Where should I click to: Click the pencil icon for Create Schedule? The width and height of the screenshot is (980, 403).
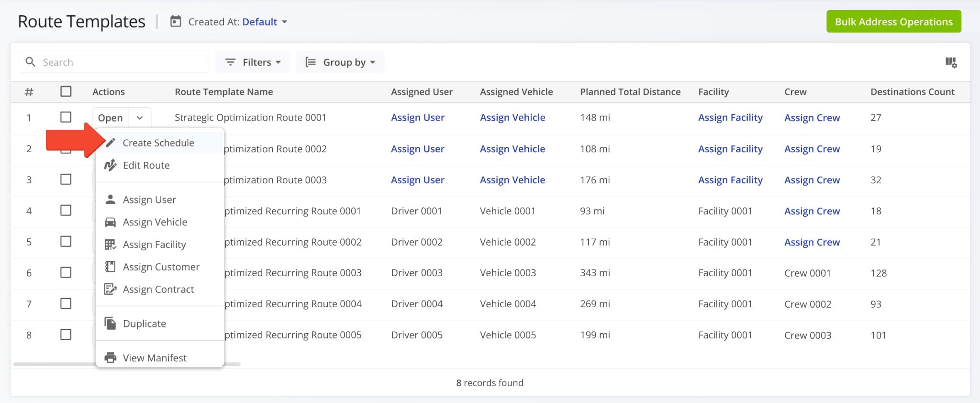[111, 143]
